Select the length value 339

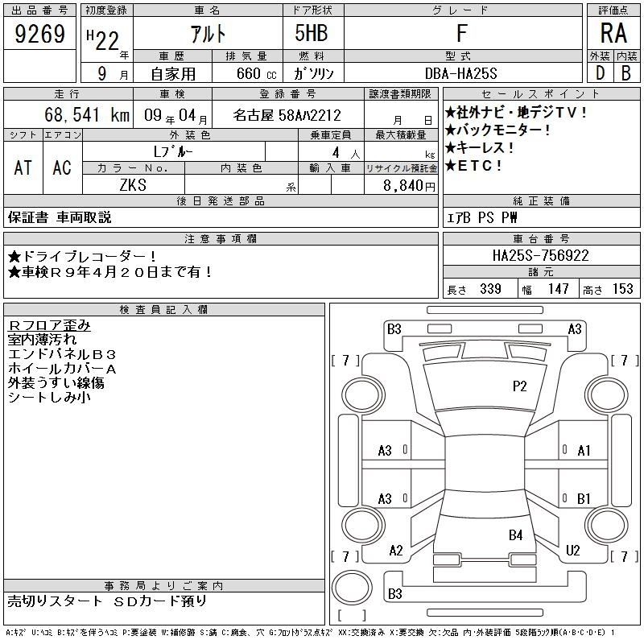pos(490,289)
